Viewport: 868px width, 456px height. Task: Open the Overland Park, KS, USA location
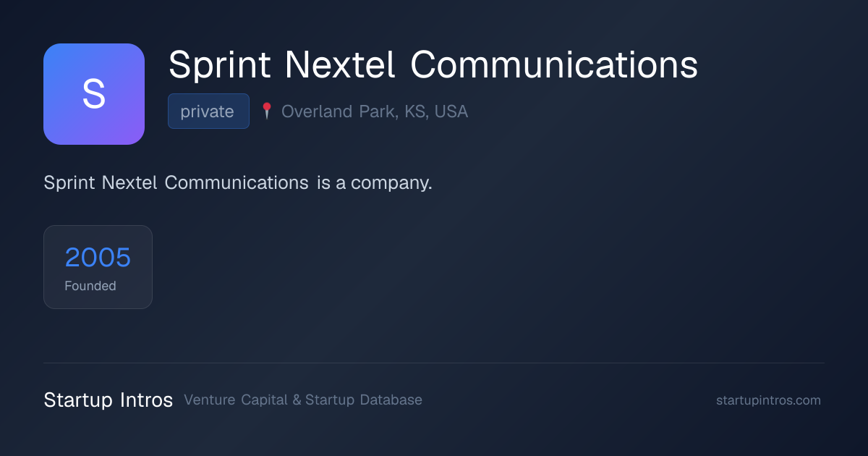[x=375, y=111]
